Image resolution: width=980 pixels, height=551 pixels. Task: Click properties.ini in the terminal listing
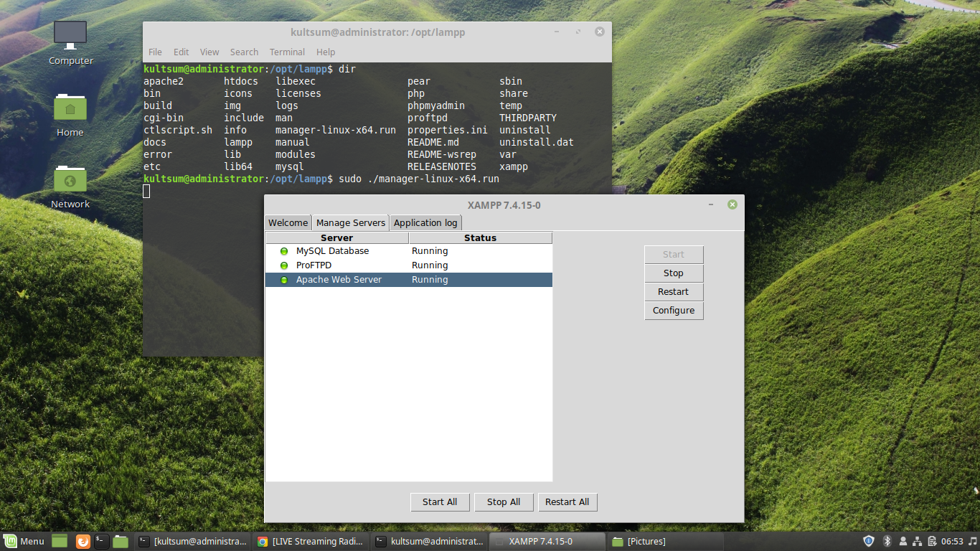coord(448,130)
